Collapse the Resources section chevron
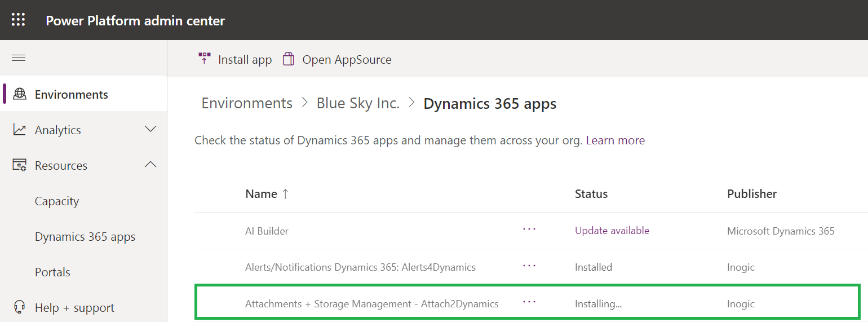 tap(150, 165)
